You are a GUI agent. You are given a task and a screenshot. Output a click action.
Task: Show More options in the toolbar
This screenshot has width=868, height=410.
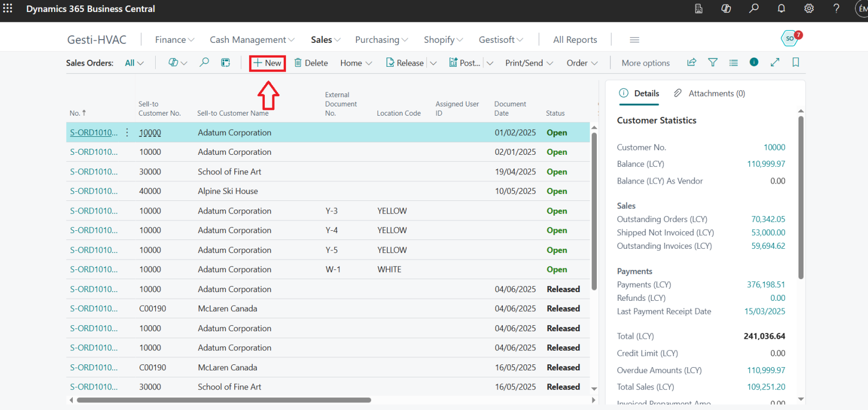click(646, 63)
